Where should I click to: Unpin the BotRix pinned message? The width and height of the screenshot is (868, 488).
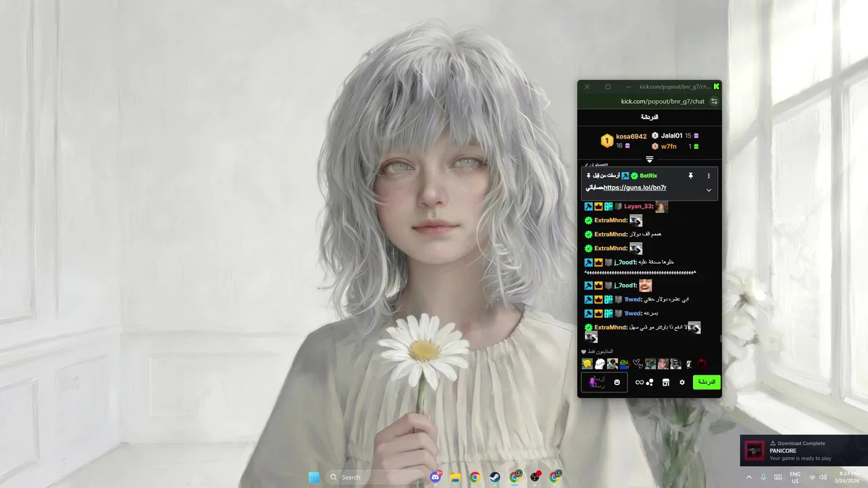click(x=690, y=176)
